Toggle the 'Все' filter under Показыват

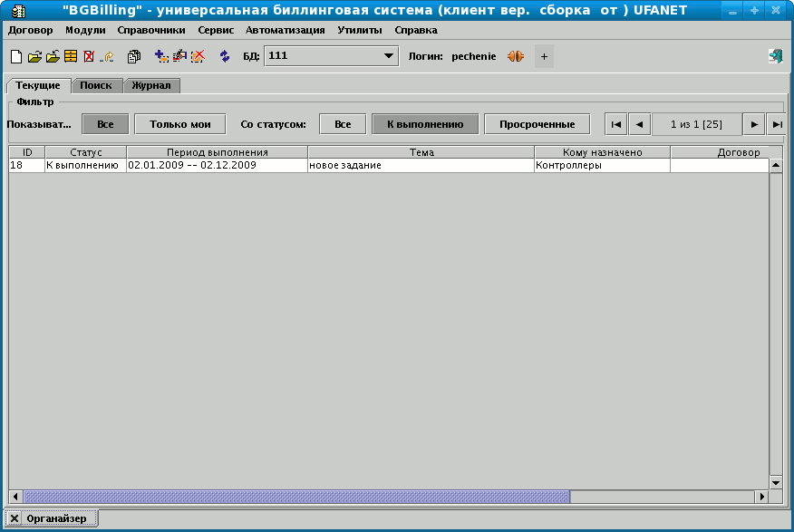point(102,123)
